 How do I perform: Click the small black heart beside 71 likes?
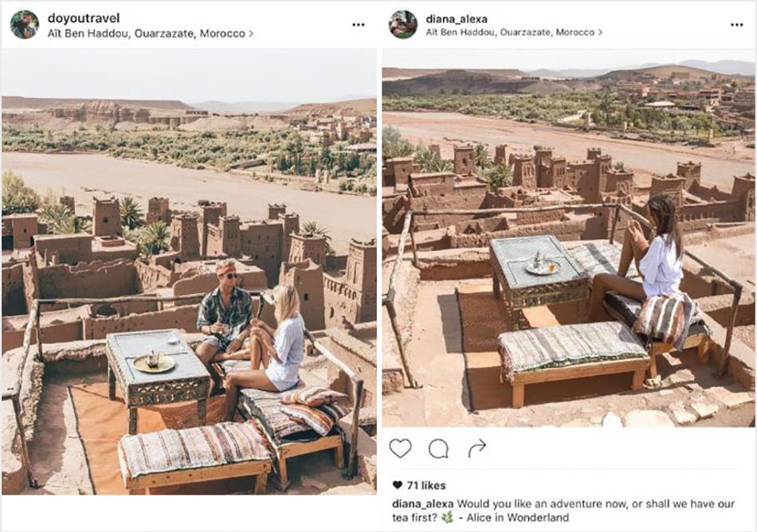pyautogui.click(x=398, y=485)
